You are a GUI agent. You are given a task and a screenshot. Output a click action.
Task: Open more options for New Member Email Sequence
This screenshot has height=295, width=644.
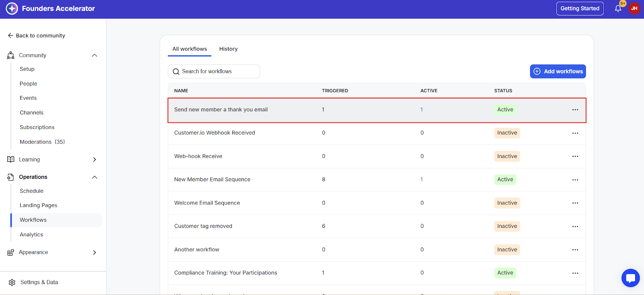pos(575,180)
